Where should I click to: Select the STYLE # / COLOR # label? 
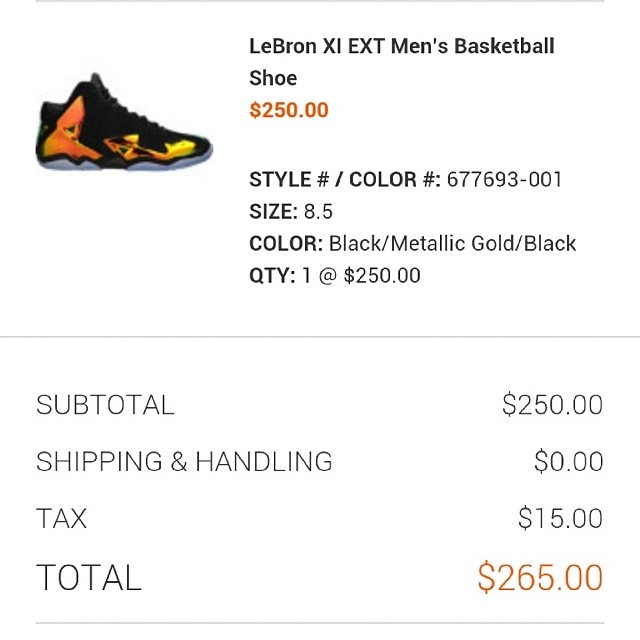click(344, 180)
